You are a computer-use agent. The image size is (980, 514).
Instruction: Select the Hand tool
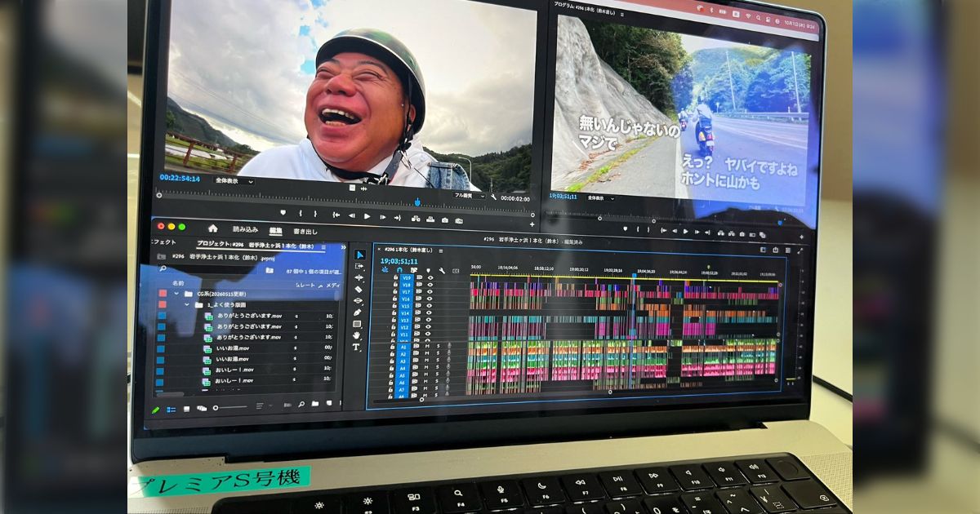[x=357, y=335]
